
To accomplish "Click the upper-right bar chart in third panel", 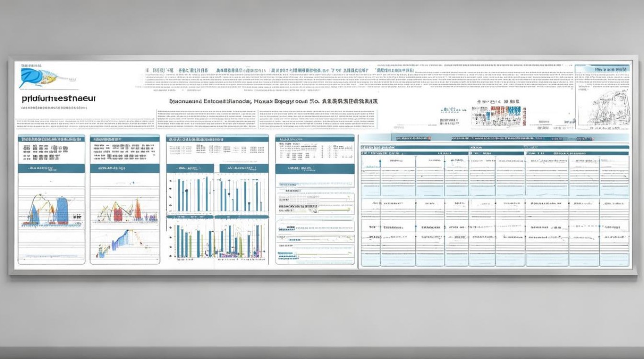I will [x=242, y=194].
